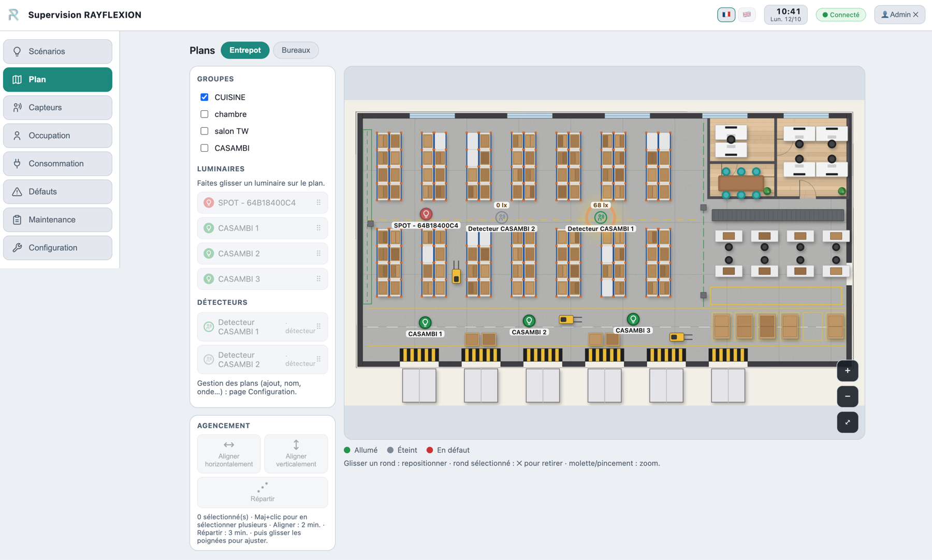Switch to the Bureaux plan tab
This screenshot has width=932, height=560.
pyautogui.click(x=296, y=50)
